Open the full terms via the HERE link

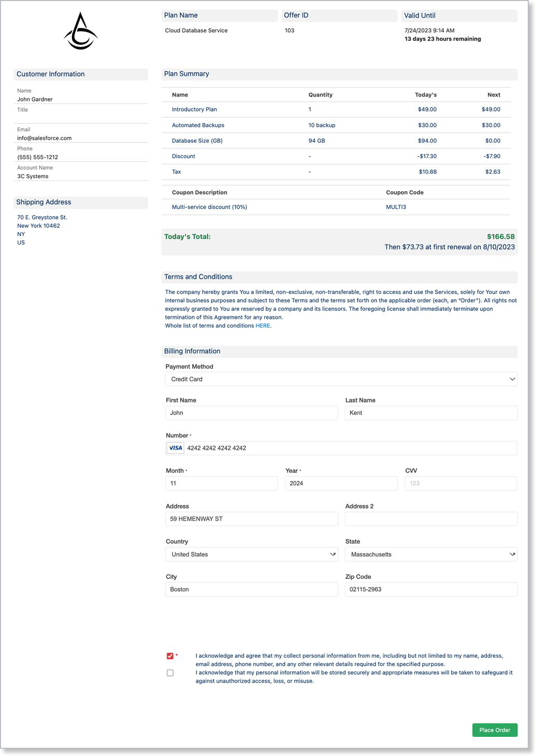tap(263, 326)
